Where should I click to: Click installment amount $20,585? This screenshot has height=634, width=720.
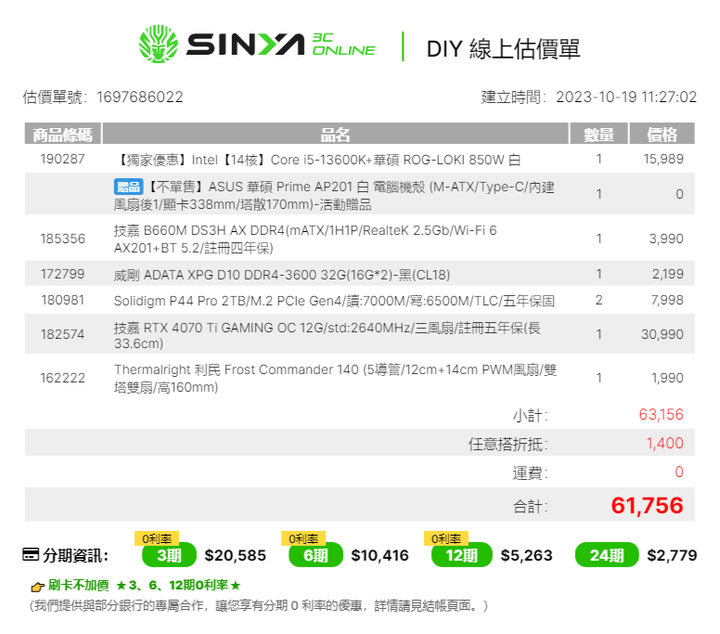point(235,555)
